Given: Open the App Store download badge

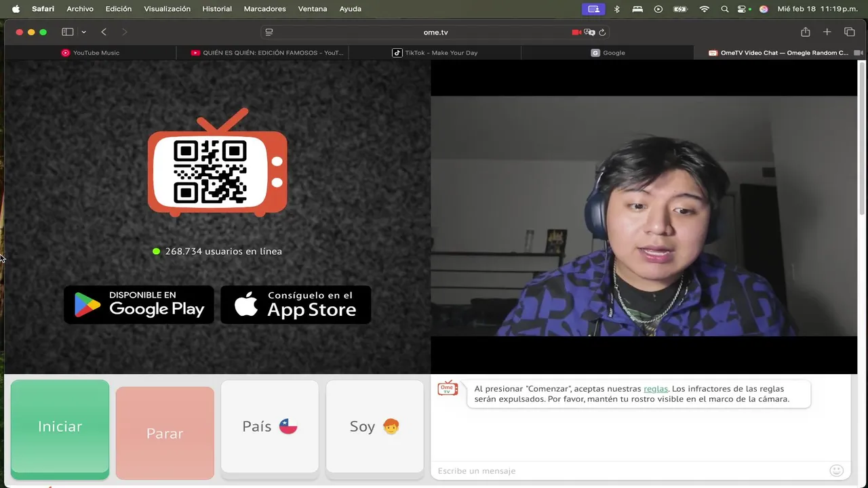Looking at the screenshot, I should (x=296, y=304).
